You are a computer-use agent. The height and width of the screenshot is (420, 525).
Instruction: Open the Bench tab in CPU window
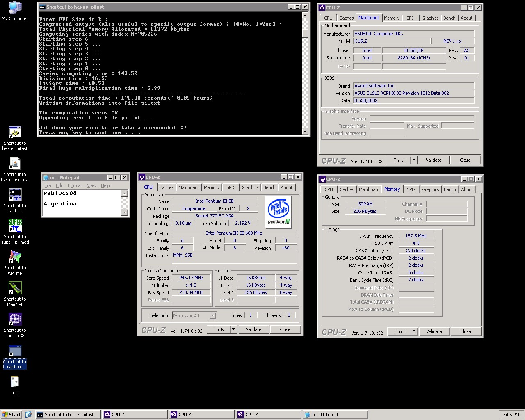coord(269,187)
